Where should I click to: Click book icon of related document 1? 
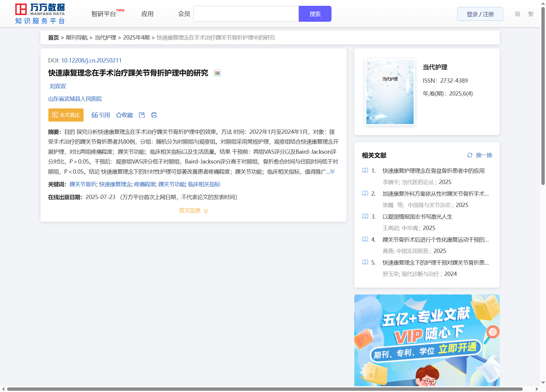(365, 170)
